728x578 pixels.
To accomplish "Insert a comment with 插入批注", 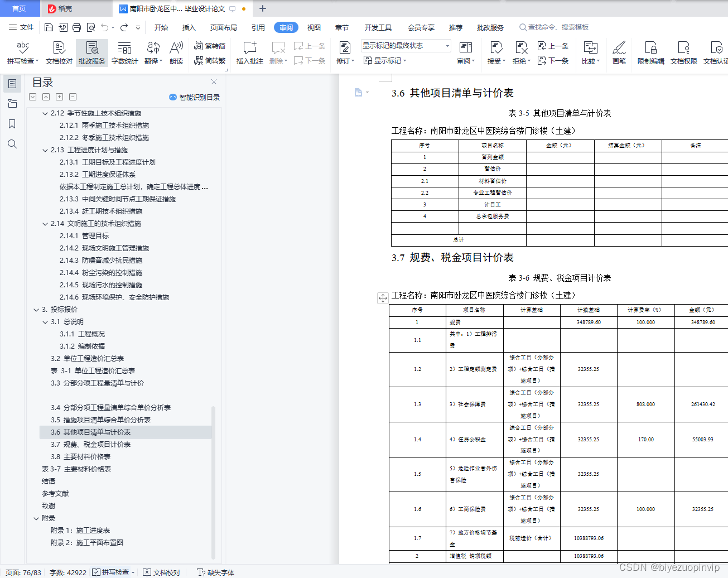I will (250, 53).
